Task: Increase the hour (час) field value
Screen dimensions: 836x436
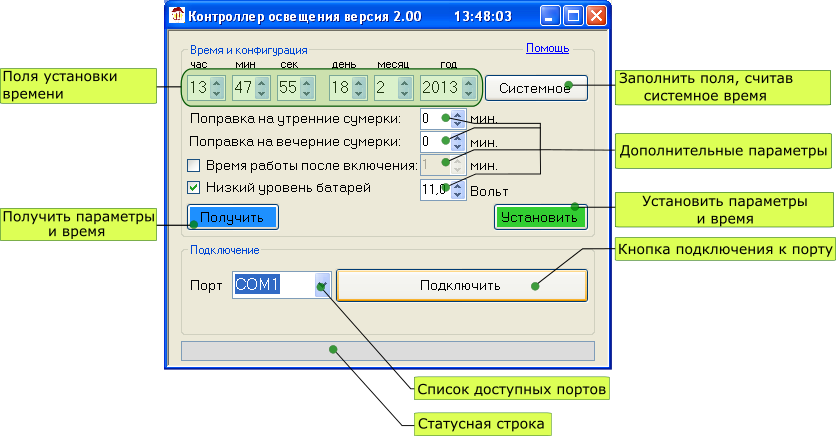Action: pos(217,82)
